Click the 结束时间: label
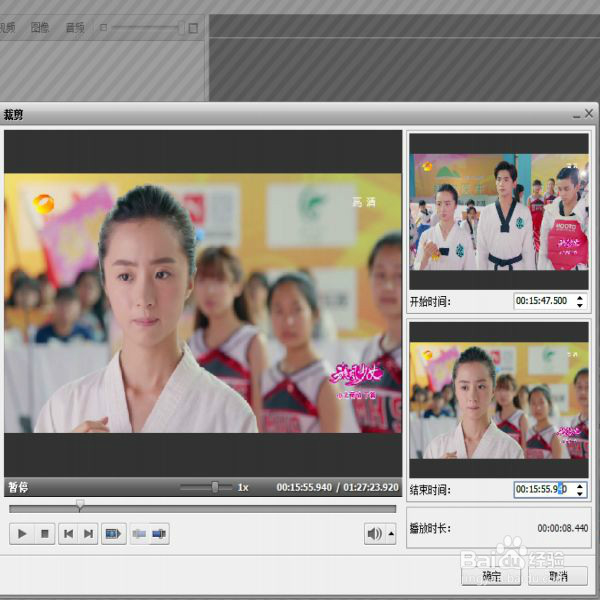Screen dimensions: 600x600 430,490
